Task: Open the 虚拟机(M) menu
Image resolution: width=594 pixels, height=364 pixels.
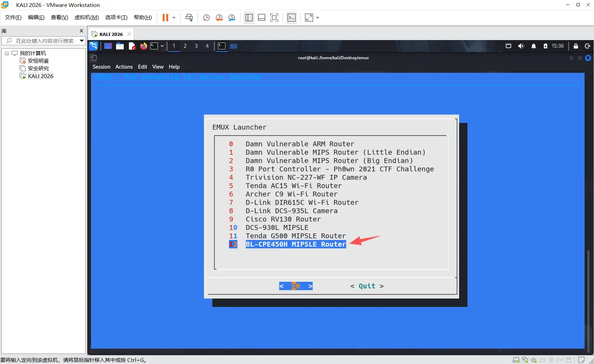Action: [87, 17]
